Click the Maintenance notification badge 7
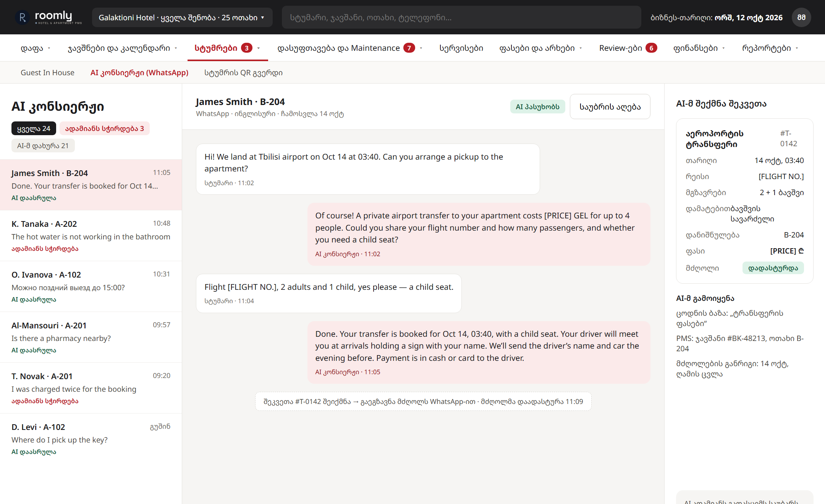The image size is (825, 504). [409, 48]
